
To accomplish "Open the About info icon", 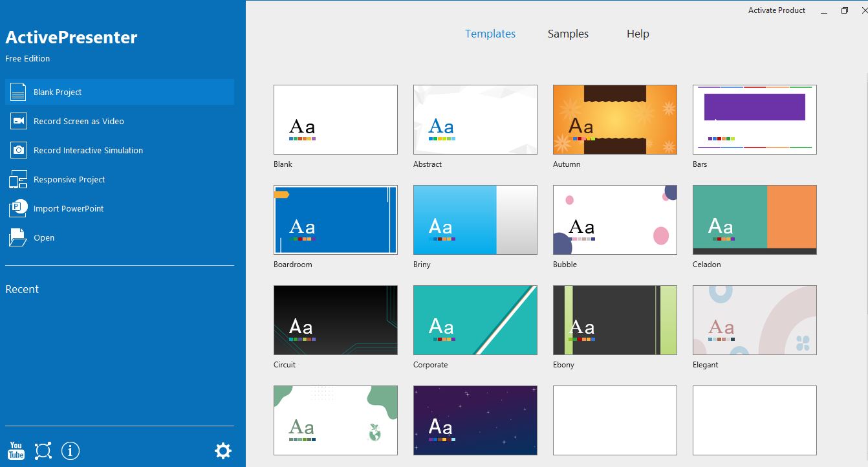I will pos(71,450).
